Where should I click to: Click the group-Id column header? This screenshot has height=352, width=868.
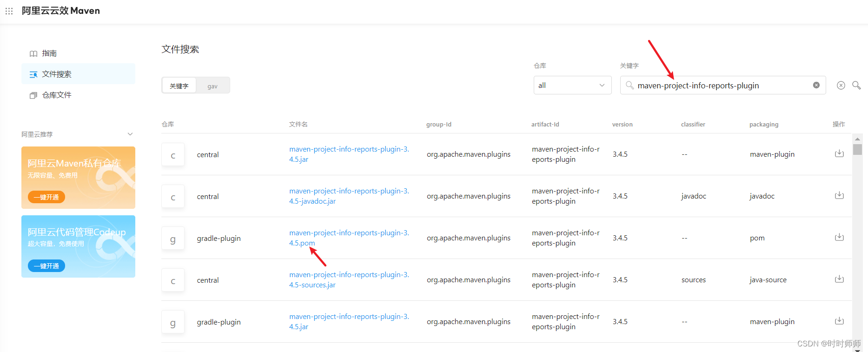(x=439, y=124)
